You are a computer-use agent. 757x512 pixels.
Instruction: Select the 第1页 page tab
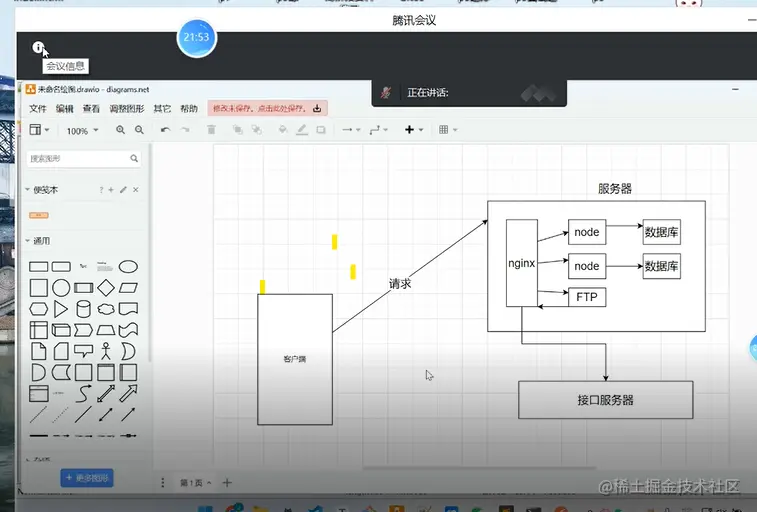195,483
